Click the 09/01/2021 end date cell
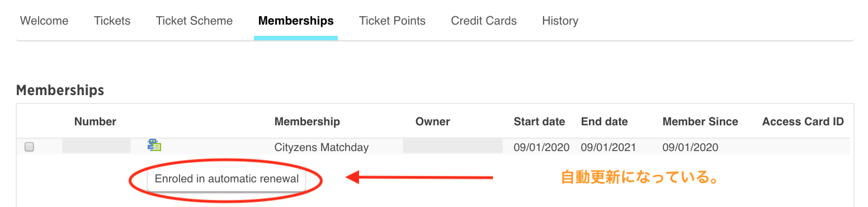The height and width of the screenshot is (207, 868). click(x=608, y=148)
